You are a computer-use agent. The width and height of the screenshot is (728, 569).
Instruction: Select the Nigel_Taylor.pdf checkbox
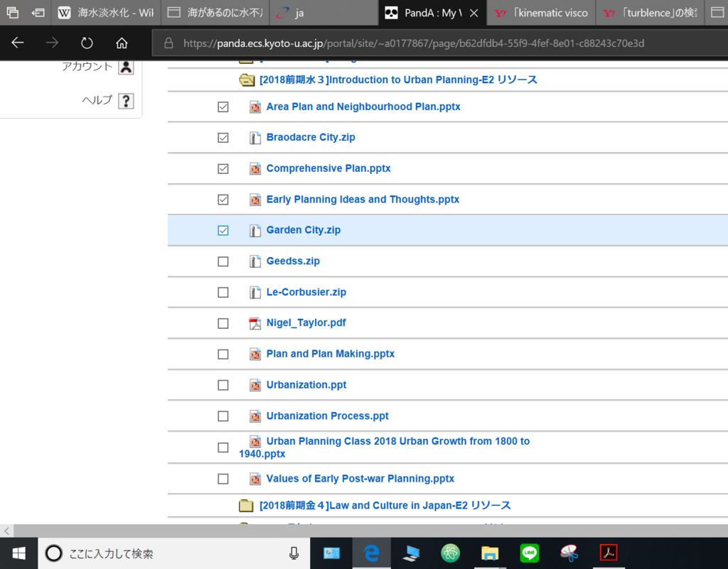tap(223, 323)
